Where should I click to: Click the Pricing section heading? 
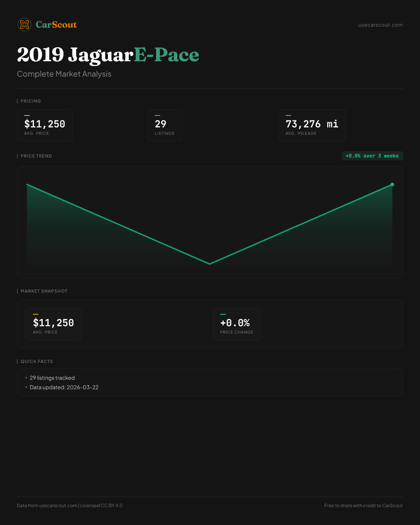(x=31, y=101)
